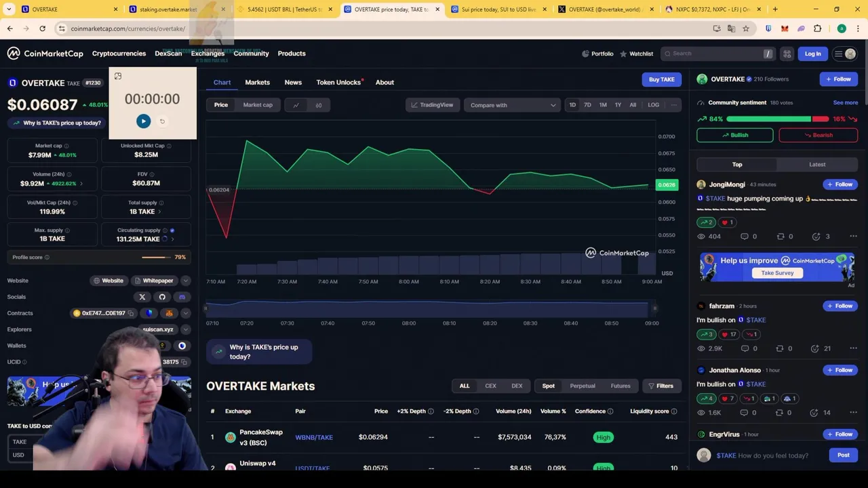Image resolution: width=868 pixels, height=488 pixels.
Task: Open a new browser tab
Action: click(775, 9)
